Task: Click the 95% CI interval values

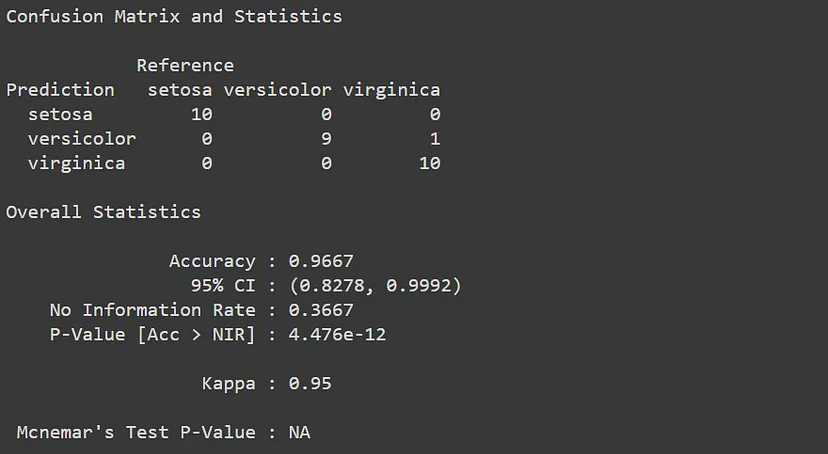Action: (375, 286)
